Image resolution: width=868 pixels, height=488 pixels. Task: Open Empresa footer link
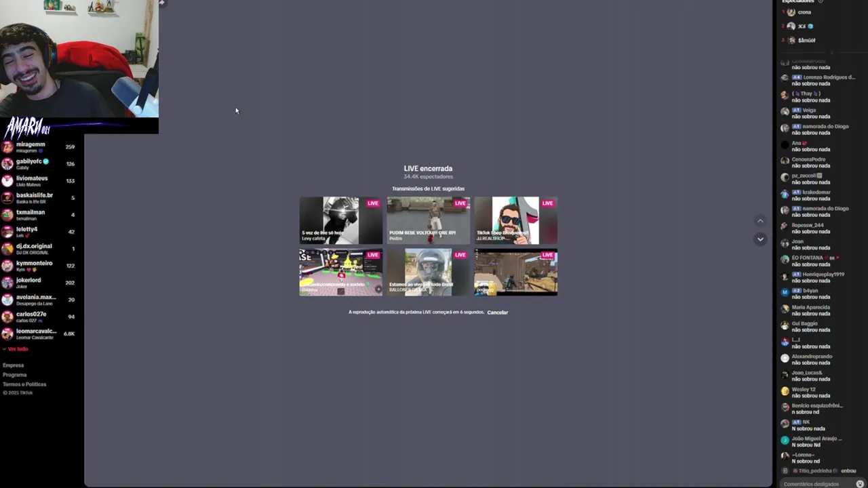[x=13, y=365]
